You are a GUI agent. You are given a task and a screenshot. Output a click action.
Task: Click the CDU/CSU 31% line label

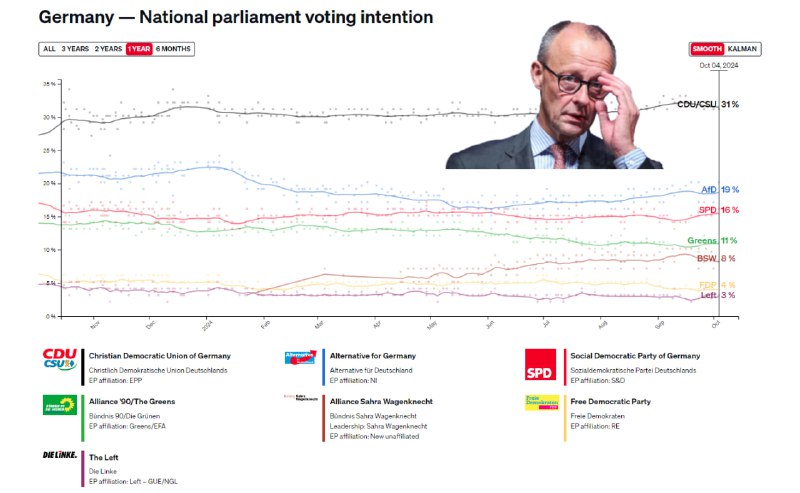(708, 104)
